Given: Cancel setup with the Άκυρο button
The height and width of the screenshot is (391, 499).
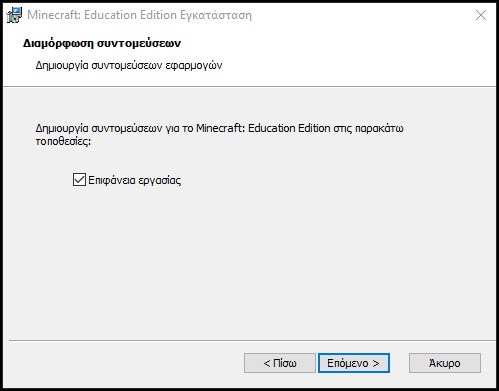Looking at the screenshot, I should [x=445, y=363].
